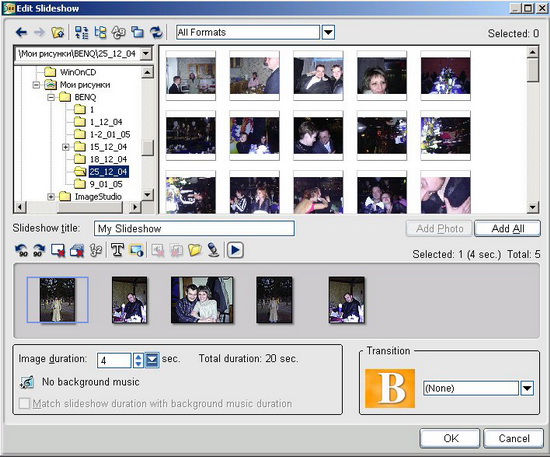Select the couple photo slide in the strip
This screenshot has width=550, height=457.
(202, 300)
